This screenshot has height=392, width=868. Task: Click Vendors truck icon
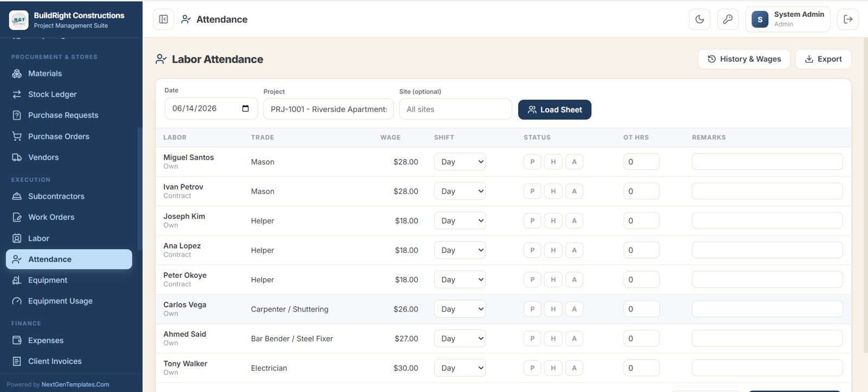pos(17,157)
